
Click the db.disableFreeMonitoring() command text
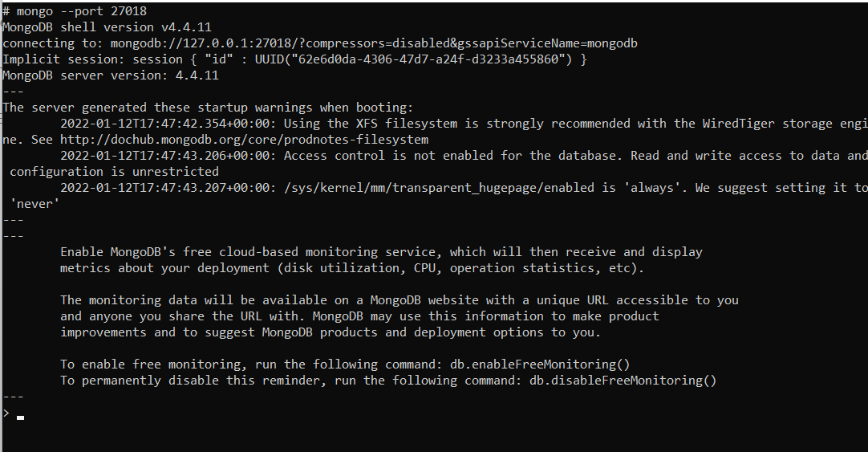click(x=623, y=381)
